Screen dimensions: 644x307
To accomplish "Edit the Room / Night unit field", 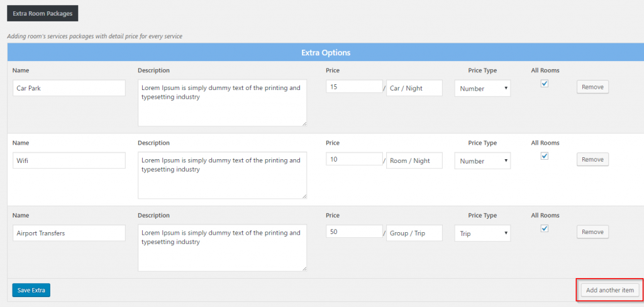I will pos(414,160).
